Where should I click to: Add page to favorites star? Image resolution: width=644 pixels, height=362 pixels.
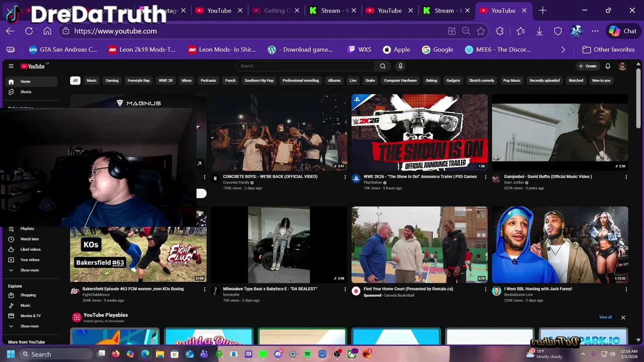pos(480,31)
